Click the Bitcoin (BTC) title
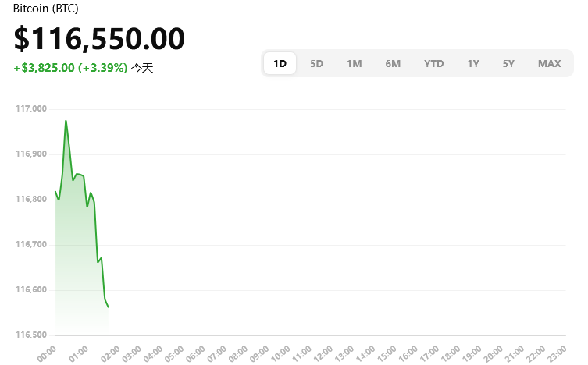588x365 pixels. [x=46, y=8]
